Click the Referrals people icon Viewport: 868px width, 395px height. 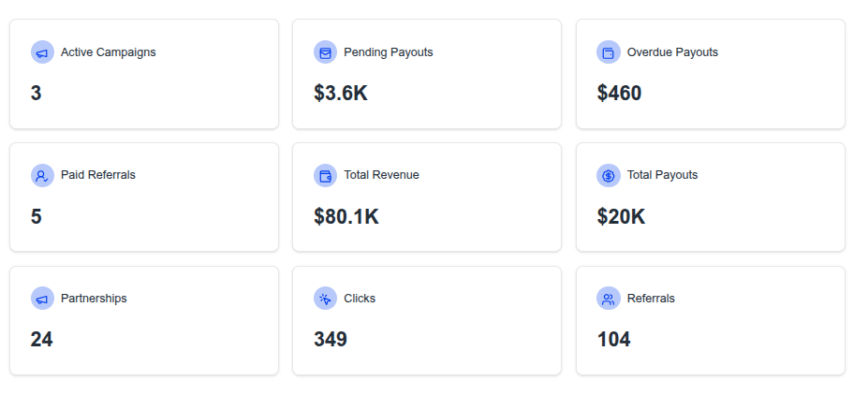[x=609, y=299]
